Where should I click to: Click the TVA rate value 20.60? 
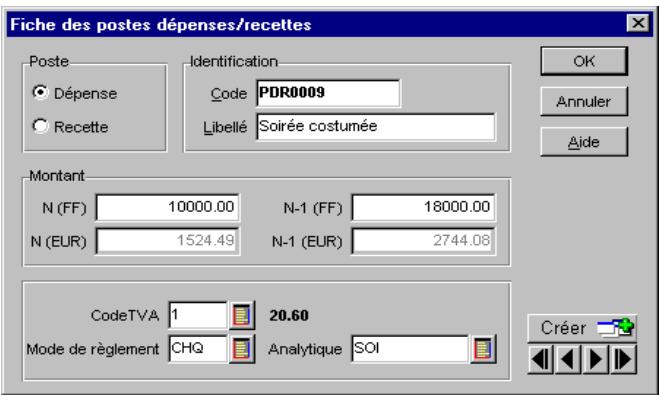[x=289, y=316]
